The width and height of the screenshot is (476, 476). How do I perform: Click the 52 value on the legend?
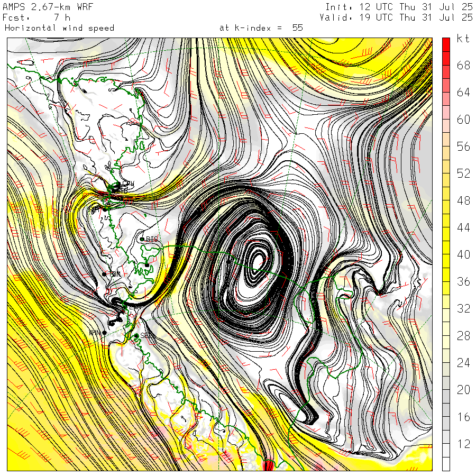click(463, 173)
